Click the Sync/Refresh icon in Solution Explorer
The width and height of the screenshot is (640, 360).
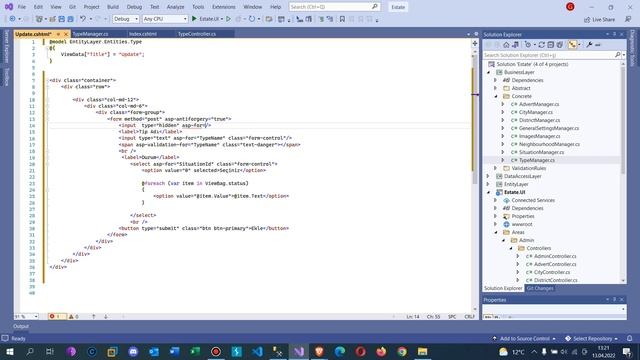[x=542, y=45]
